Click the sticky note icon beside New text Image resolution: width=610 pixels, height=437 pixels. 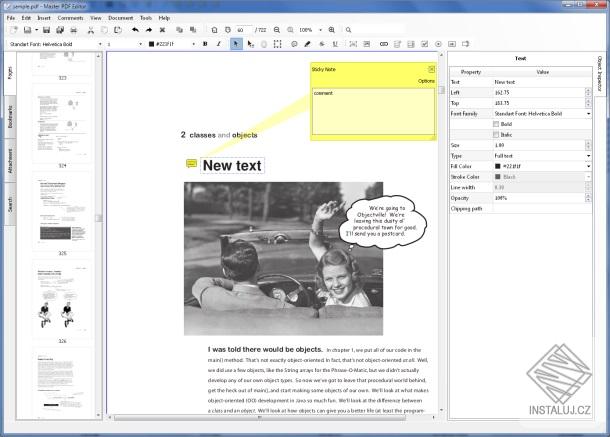[x=191, y=164]
